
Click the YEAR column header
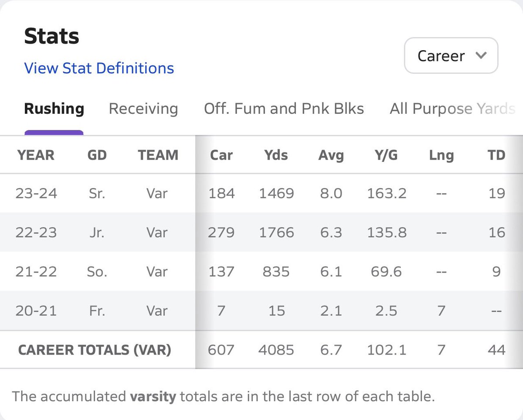[36, 155]
